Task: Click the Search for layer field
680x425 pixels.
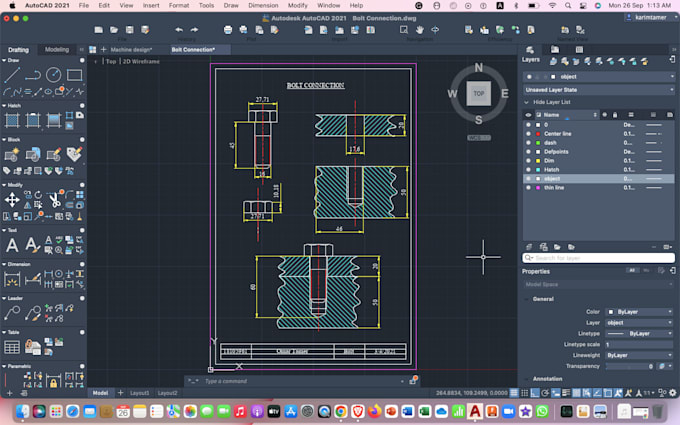Action: [599, 258]
